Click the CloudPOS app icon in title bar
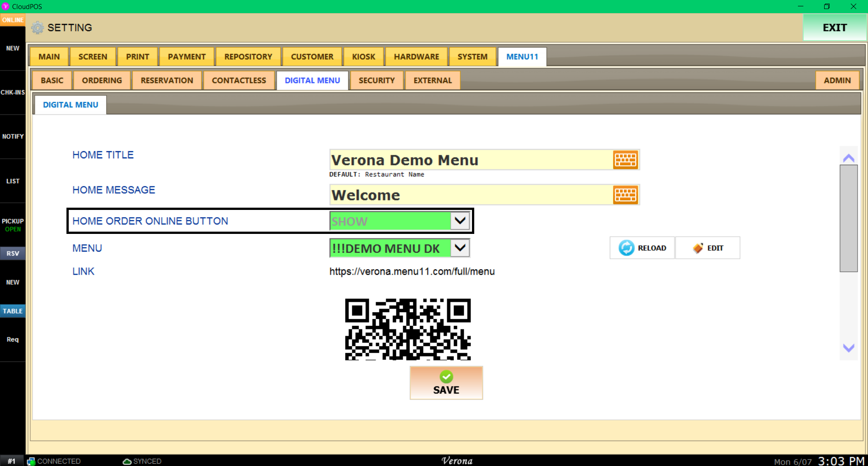Image resolution: width=868 pixels, height=466 pixels. pos(5,6)
